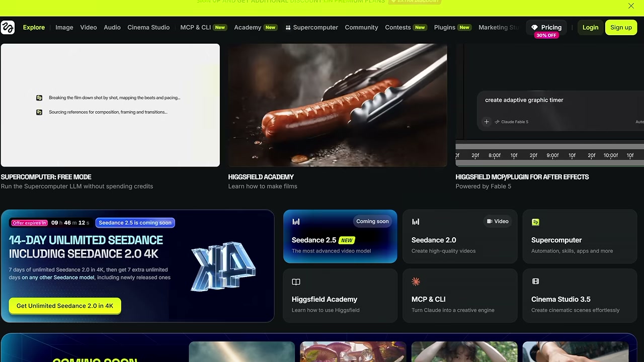Click 'Run the Supercomputer LLM without spending credits'
This screenshot has width=644, height=362.
point(77,186)
